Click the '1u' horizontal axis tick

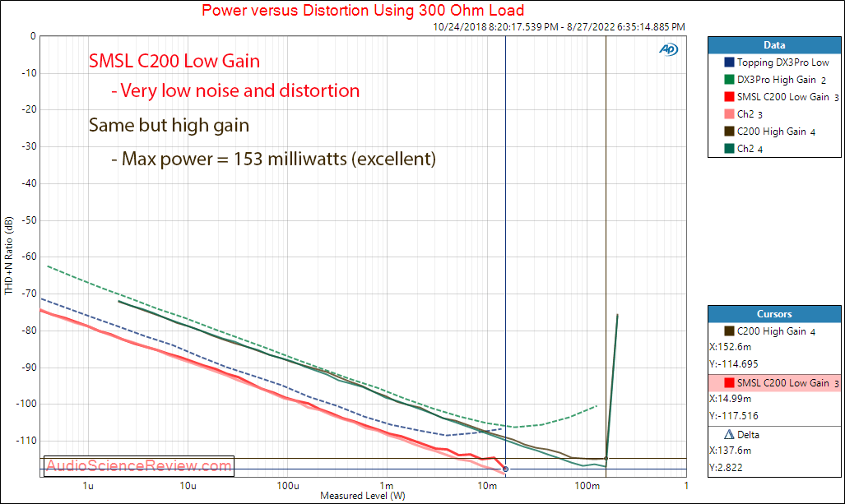[88, 486]
